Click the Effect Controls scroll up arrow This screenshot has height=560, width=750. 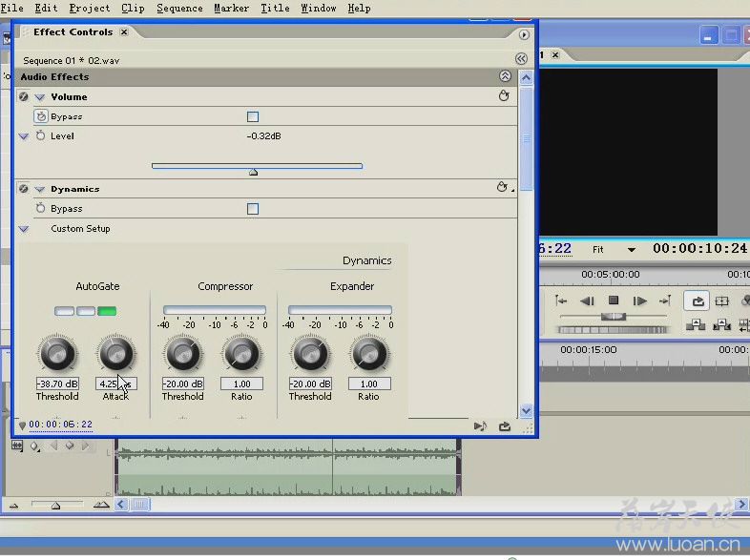click(x=526, y=78)
